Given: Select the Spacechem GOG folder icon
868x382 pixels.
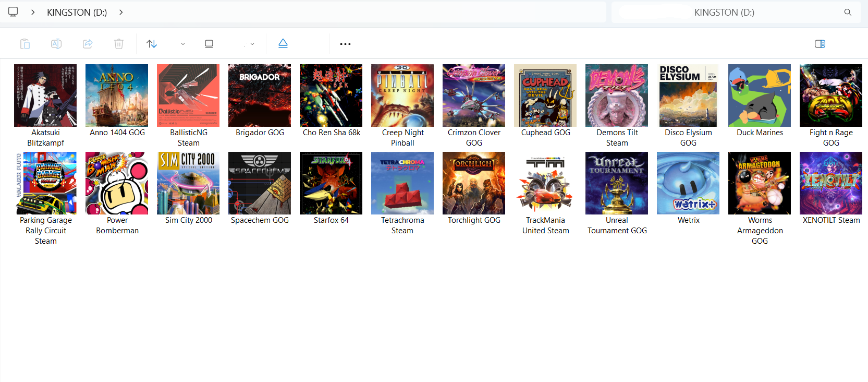Looking at the screenshot, I should tap(260, 183).
